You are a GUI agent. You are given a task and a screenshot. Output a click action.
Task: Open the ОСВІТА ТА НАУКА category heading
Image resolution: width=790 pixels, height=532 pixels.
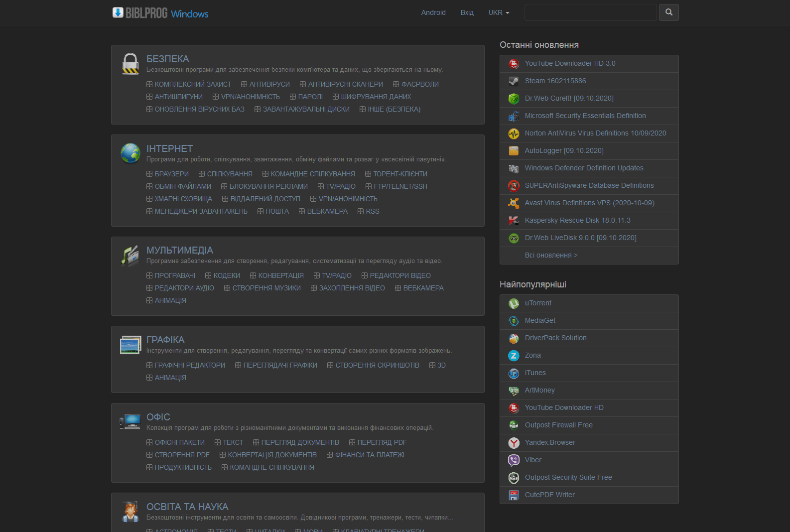187,507
